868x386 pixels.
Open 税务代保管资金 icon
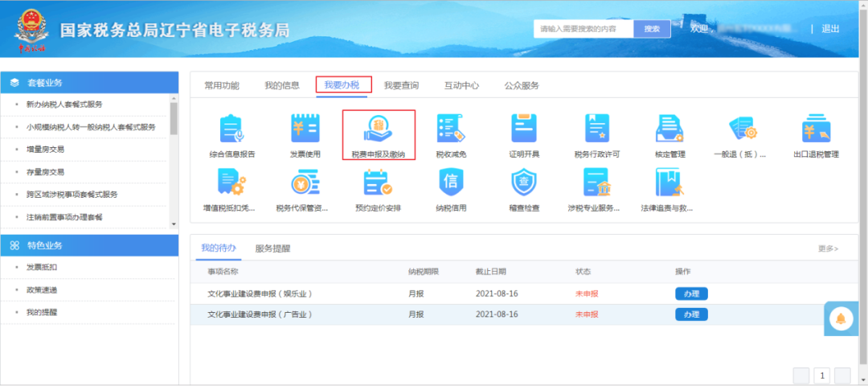(x=305, y=183)
